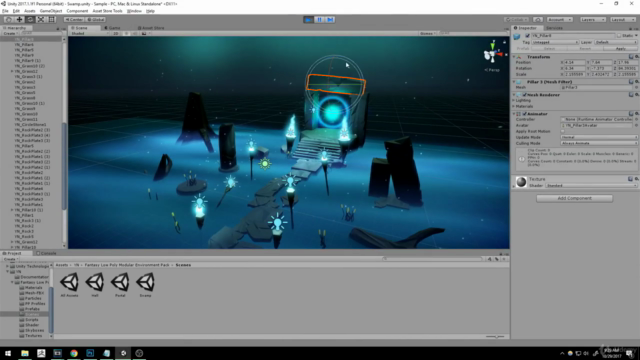Toggle Global handle rotation button

coord(96,20)
